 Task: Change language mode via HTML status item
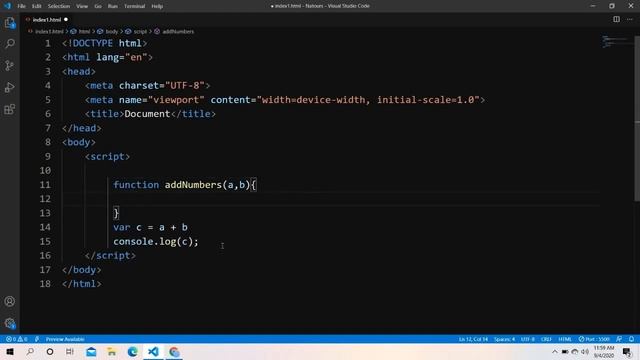pyautogui.click(x=565, y=339)
